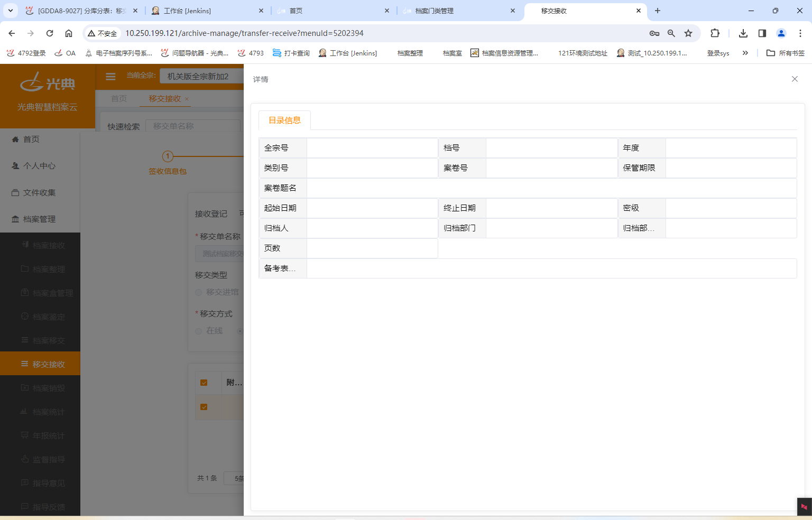Open the 121环境测试地址 bookmark
This screenshot has width=812, height=520.
pyautogui.click(x=583, y=53)
